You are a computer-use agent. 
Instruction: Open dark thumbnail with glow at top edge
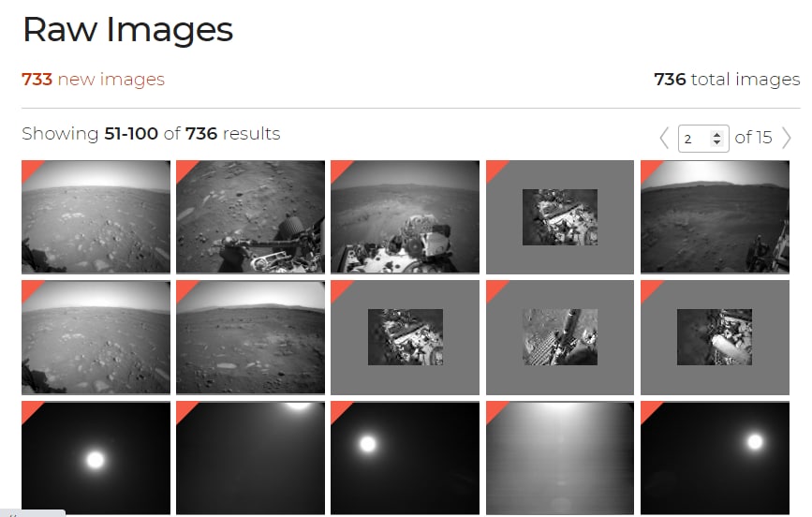pyautogui.click(x=251, y=458)
